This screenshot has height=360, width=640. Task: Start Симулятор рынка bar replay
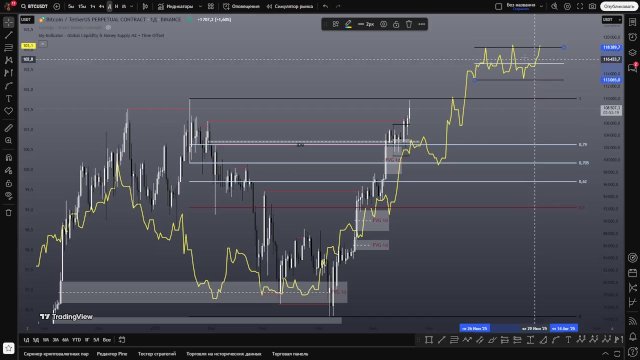(x=290, y=7)
